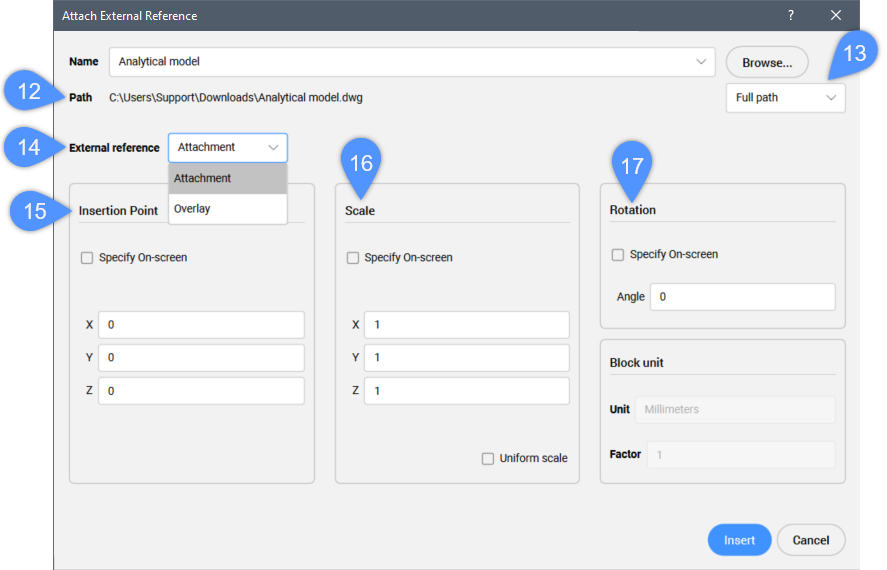This screenshot has height=570, width=887.
Task: Click the Insertion Point Z field
Action: point(200,391)
